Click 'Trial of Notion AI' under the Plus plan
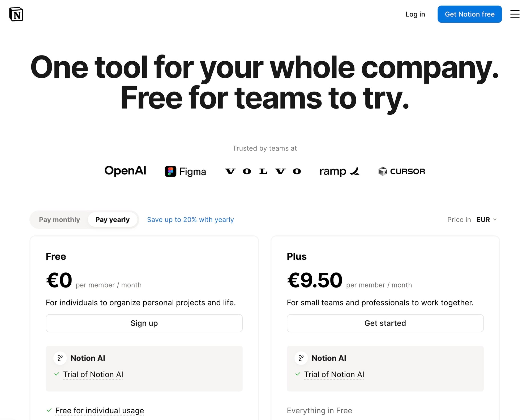531x420 pixels. (334, 374)
